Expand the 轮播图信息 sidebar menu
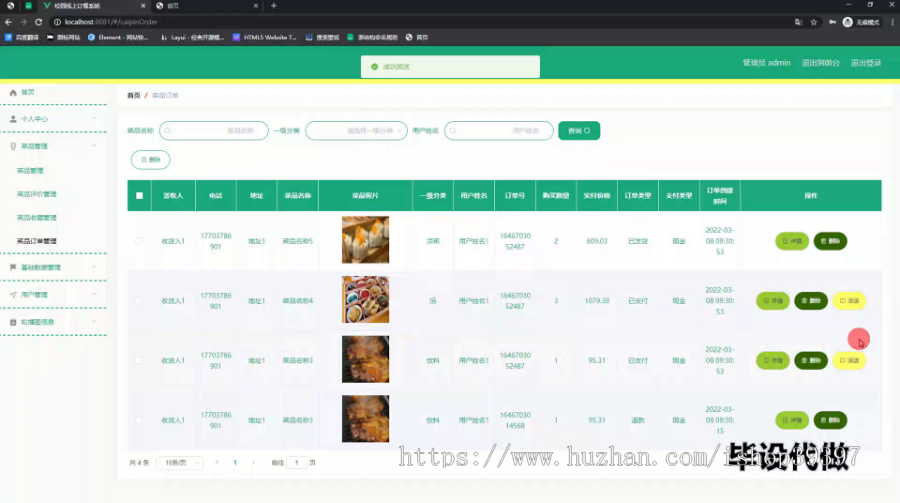Viewport: 900px width, 503px height. (53, 322)
